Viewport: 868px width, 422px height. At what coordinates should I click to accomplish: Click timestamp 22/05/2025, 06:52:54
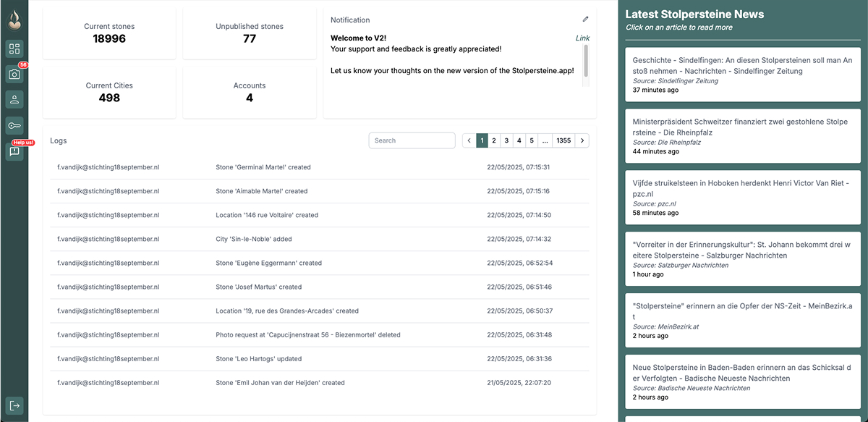[x=520, y=263]
